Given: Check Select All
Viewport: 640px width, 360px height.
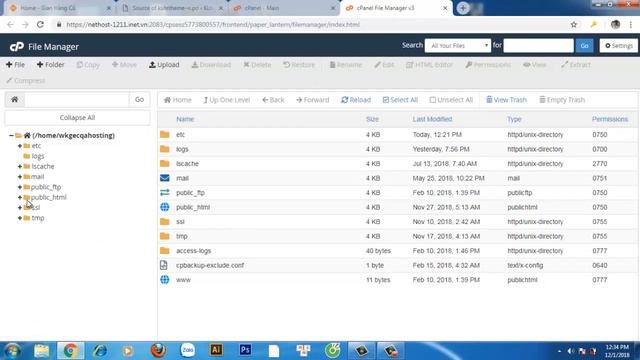Looking at the screenshot, I should [400, 100].
